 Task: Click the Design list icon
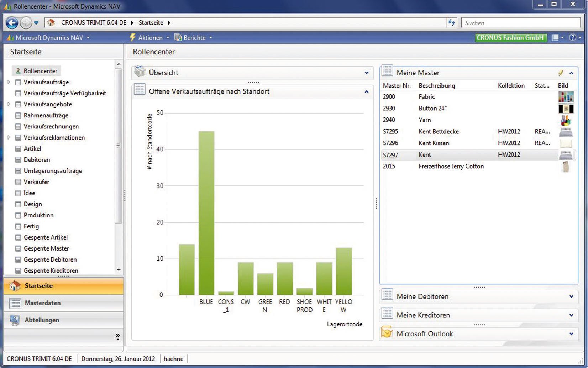(x=18, y=204)
